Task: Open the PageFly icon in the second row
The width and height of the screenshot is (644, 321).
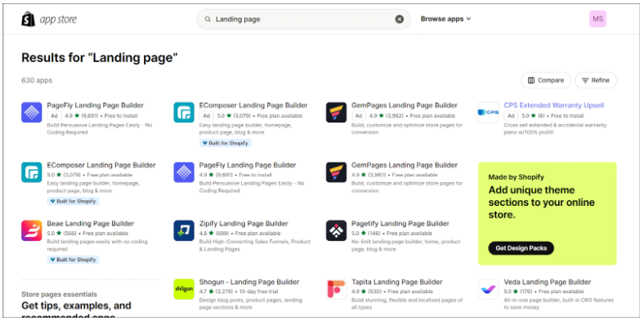Action: [184, 172]
